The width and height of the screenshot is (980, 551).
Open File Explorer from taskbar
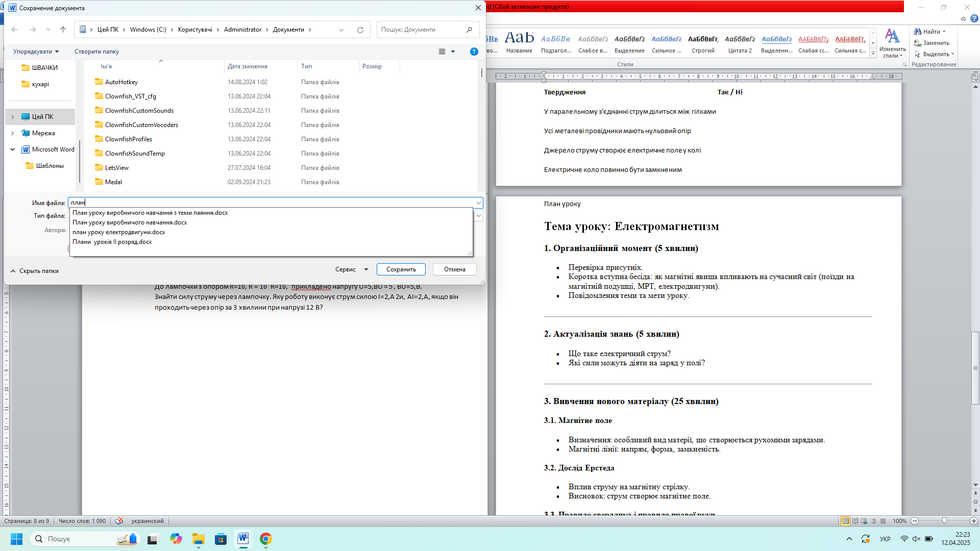199,539
